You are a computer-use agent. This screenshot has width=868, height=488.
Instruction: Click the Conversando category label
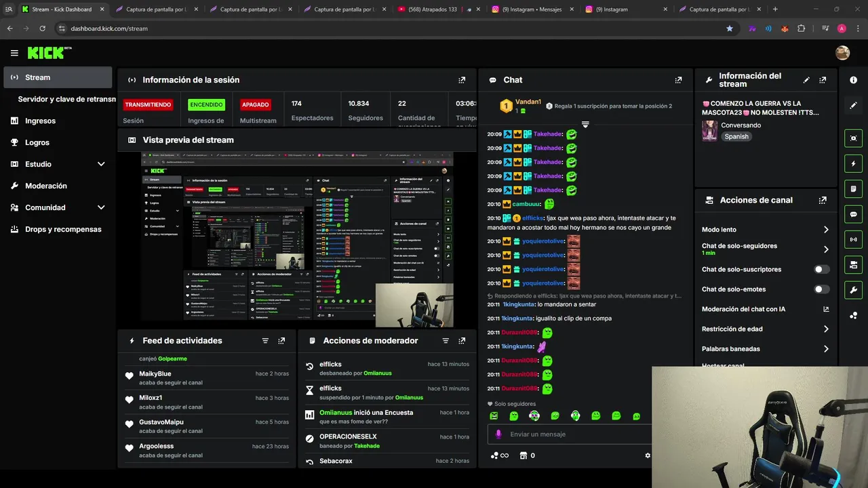(x=741, y=125)
